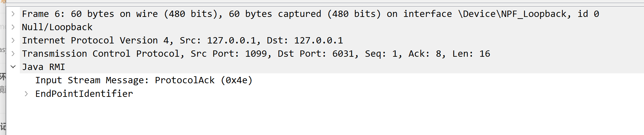Select the EndPointIdentifier item
This screenshot has width=644, height=135.
[x=84, y=94]
